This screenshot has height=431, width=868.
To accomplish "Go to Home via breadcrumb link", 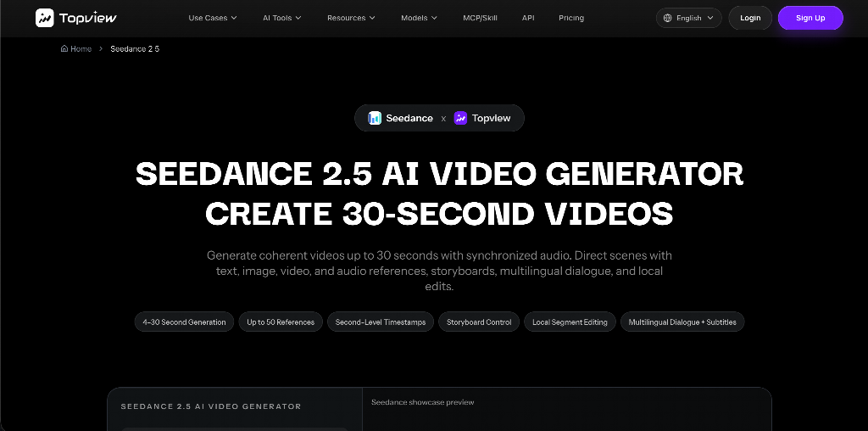I will coord(75,48).
